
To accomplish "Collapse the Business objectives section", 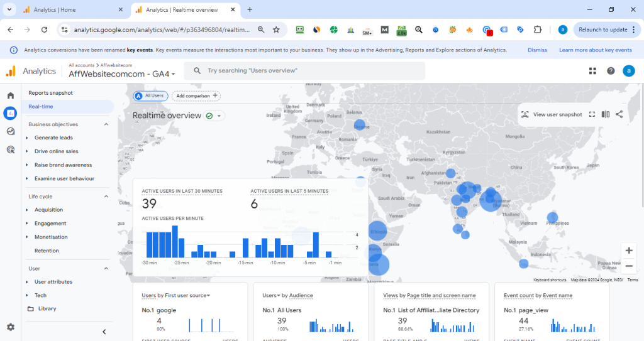I will [106, 124].
